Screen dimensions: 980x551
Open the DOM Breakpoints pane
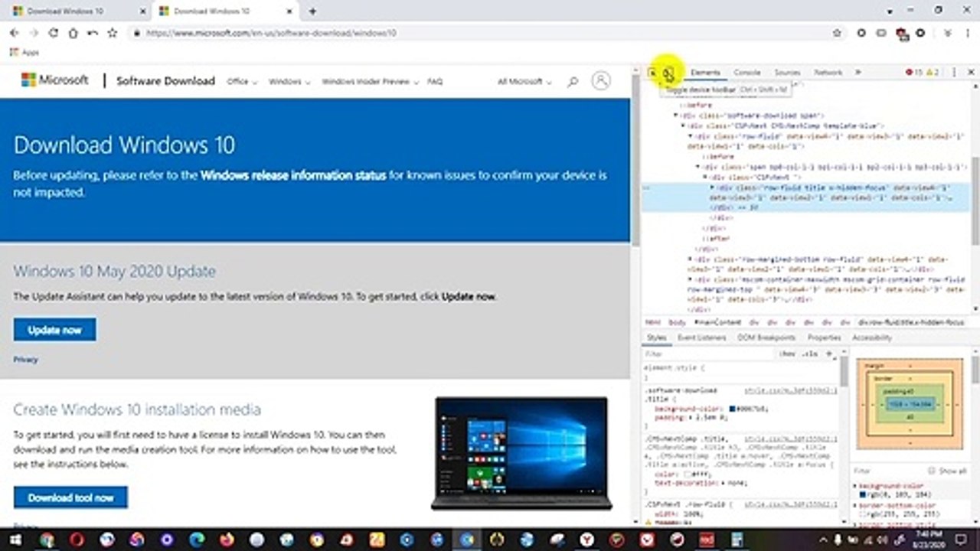pyautogui.click(x=766, y=337)
